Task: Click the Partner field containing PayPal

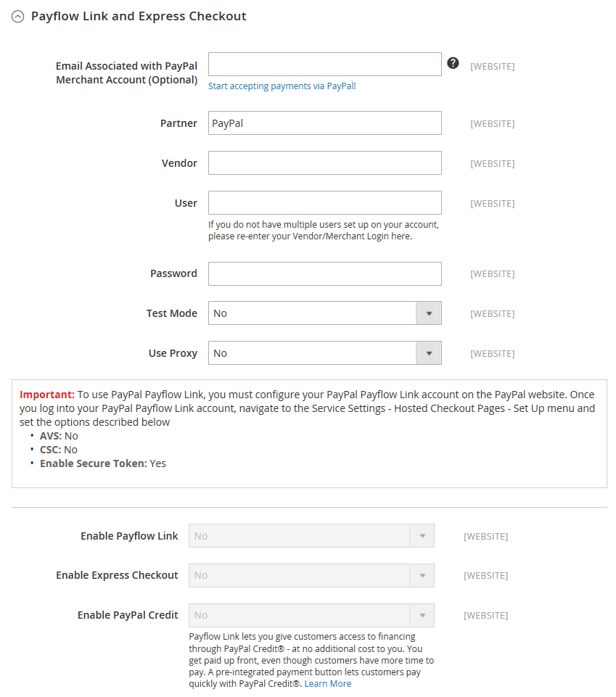Action: [x=324, y=123]
